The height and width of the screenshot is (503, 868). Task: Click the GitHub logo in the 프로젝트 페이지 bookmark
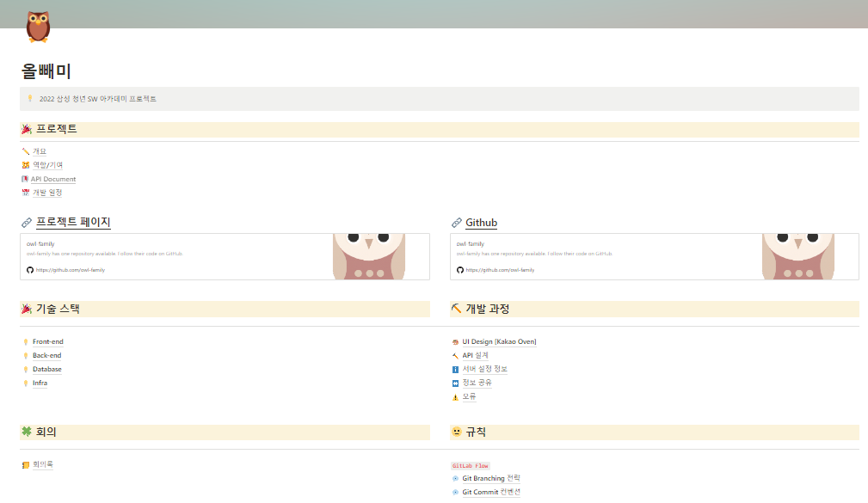click(30, 269)
